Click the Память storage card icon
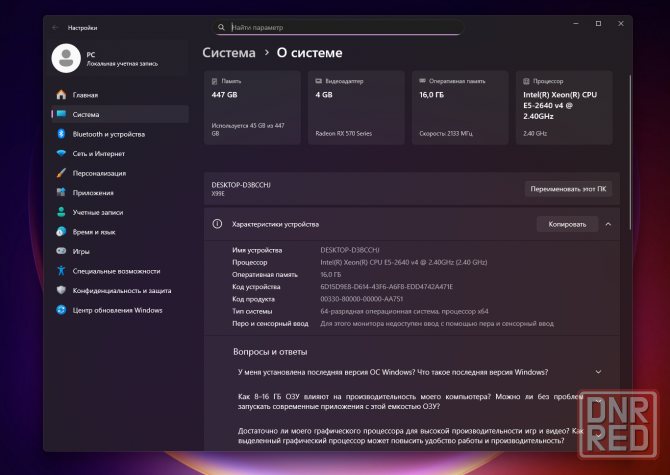 click(x=215, y=81)
